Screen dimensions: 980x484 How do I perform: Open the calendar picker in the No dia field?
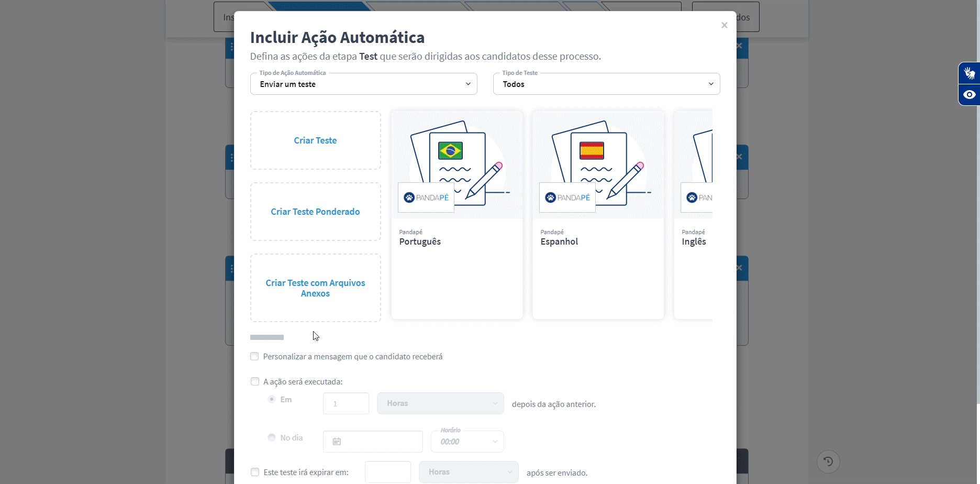pyautogui.click(x=336, y=441)
